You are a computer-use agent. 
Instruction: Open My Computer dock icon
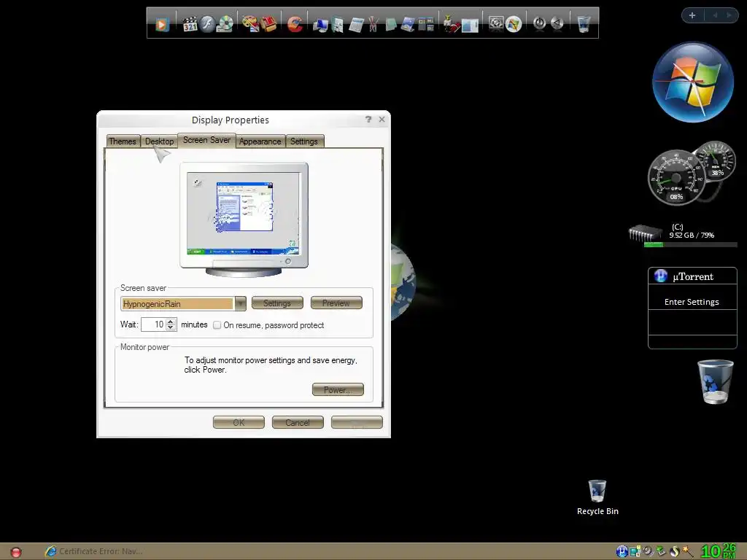tap(320, 24)
